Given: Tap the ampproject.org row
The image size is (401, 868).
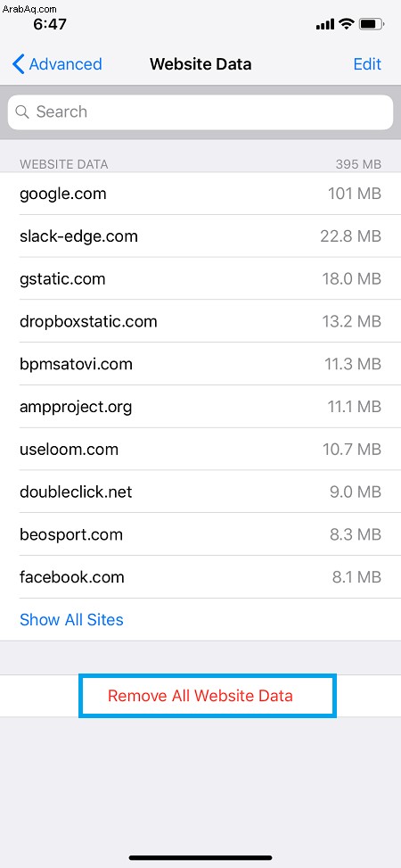Looking at the screenshot, I should [x=200, y=407].
